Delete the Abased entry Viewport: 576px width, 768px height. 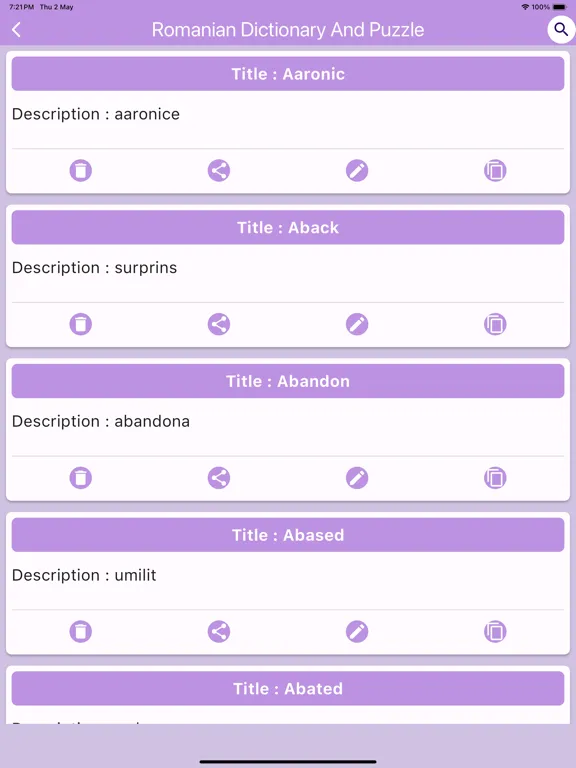point(81,631)
